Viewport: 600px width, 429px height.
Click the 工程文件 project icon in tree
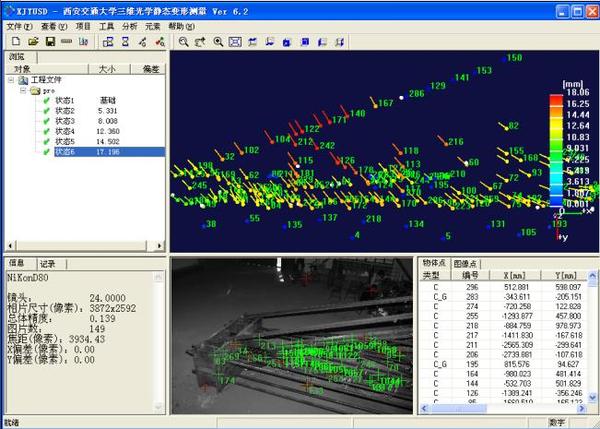(x=23, y=80)
